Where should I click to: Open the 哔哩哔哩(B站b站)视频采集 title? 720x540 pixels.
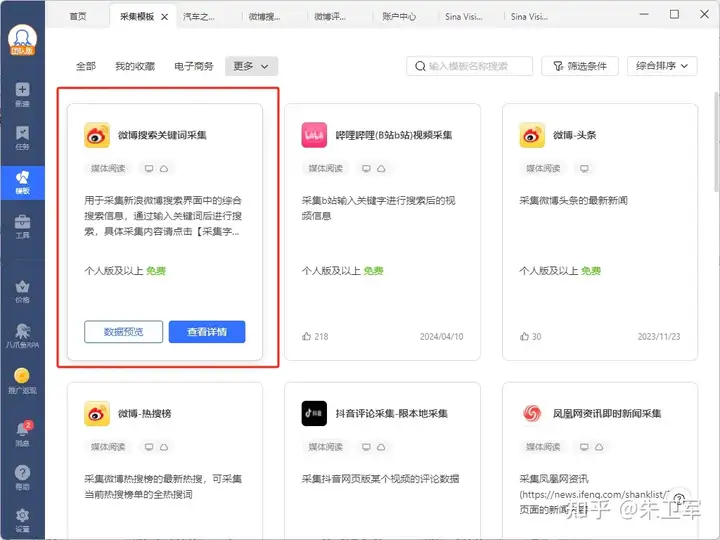pyautogui.click(x=394, y=135)
